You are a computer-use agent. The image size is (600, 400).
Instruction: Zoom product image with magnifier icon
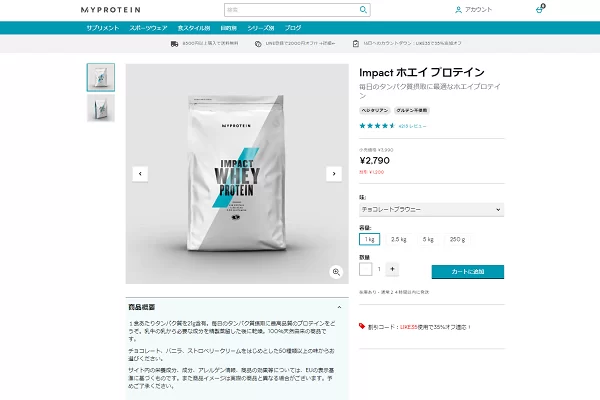[336, 272]
